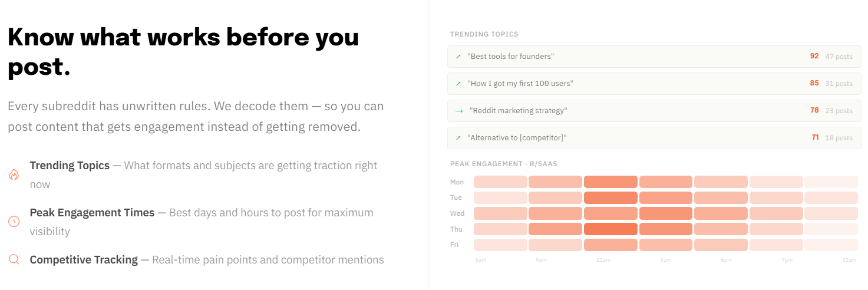Open the "Best tools for founders" topic row
Image resolution: width=868 pixels, height=290 pixels.
pos(654,57)
